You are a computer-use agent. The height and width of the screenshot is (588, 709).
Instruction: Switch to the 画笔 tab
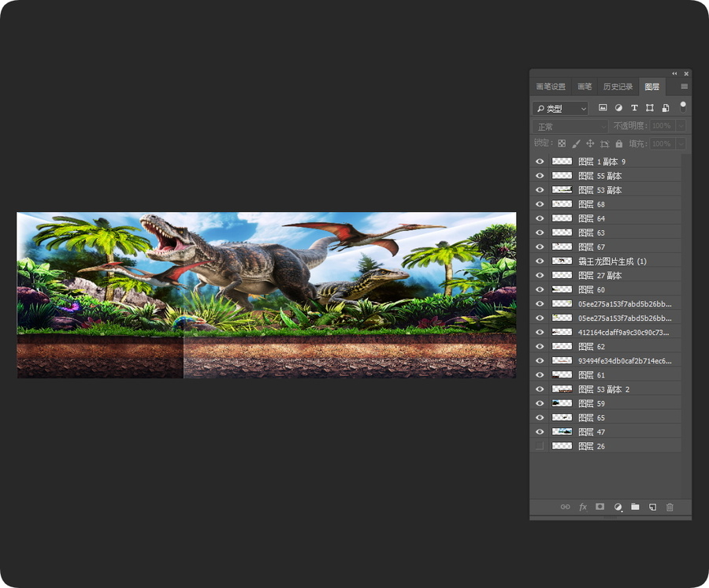click(585, 87)
